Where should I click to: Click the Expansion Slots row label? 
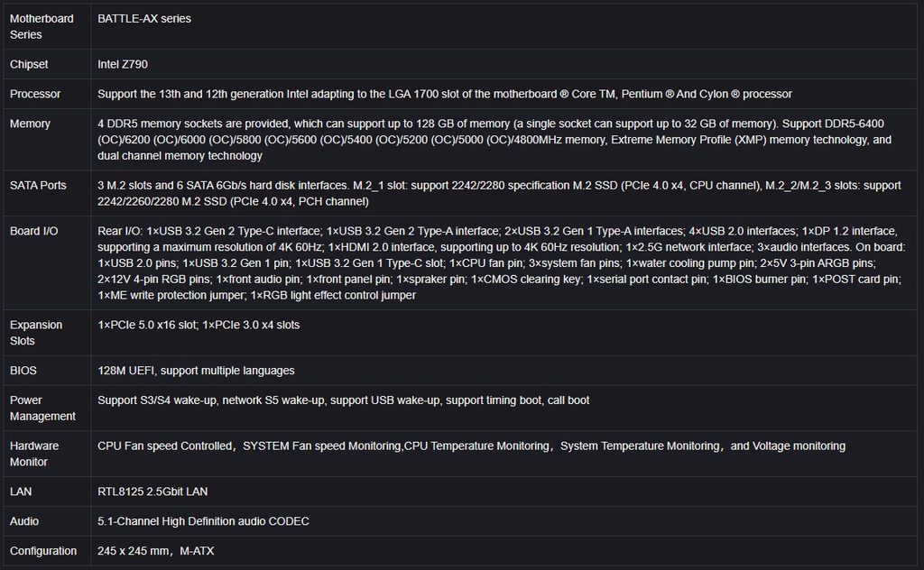coord(36,333)
